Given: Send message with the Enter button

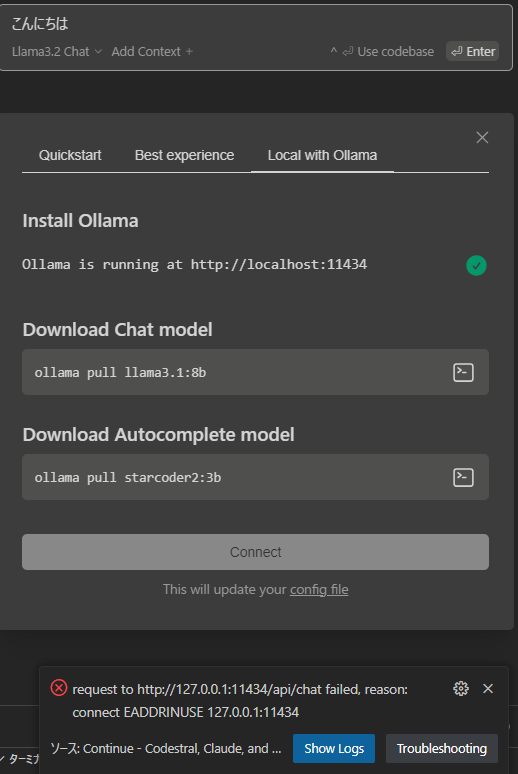Looking at the screenshot, I should pos(473,51).
